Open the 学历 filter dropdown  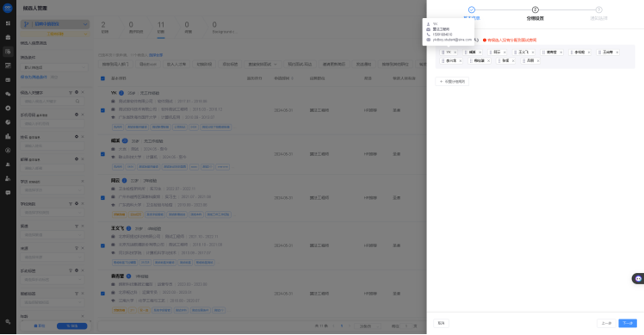click(53, 190)
